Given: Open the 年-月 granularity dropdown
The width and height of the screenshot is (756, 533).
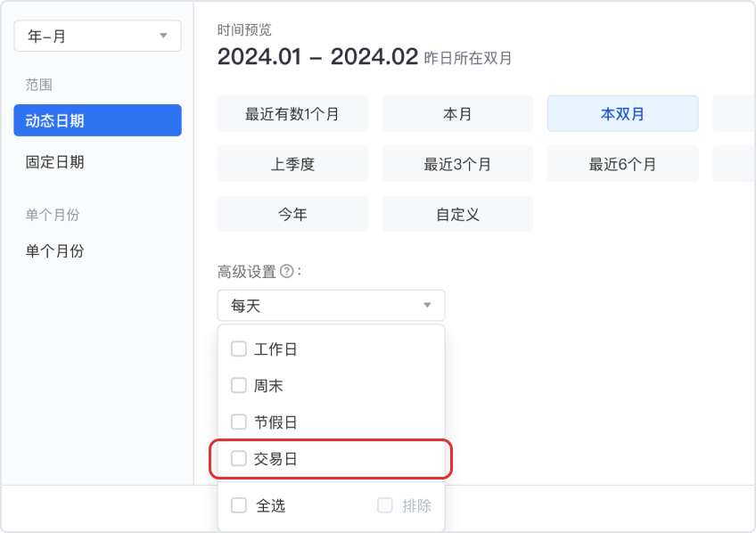Looking at the screenshot, I should click(97, 37).
